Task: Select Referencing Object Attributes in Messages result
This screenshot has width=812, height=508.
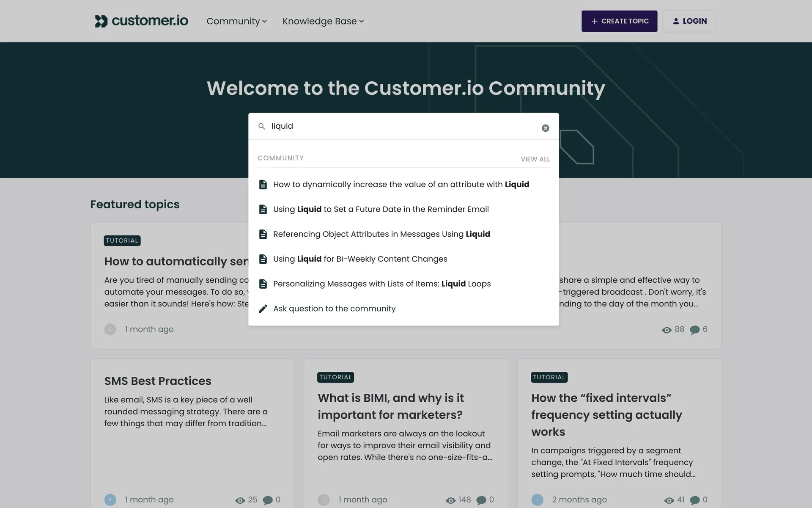Action: point(381,234)
